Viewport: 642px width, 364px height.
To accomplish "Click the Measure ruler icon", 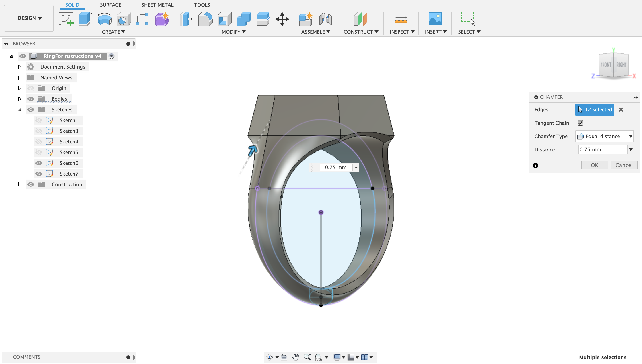I will pyautogui.click(x=401, y=19).
